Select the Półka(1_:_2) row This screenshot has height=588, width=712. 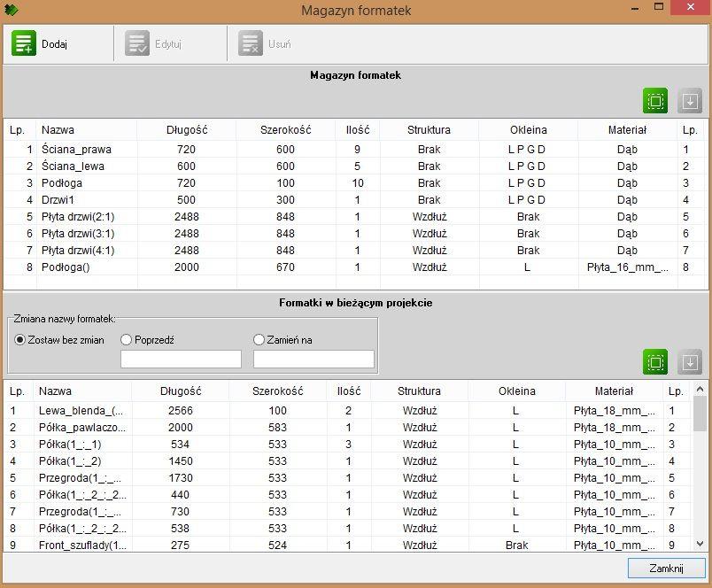pos(349,460)
